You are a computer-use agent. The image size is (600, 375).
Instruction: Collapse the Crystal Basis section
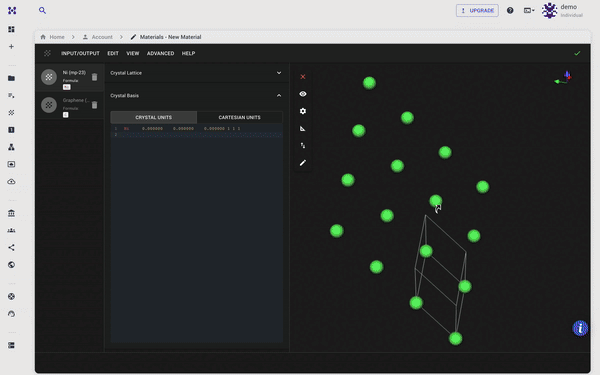(196, 95)
